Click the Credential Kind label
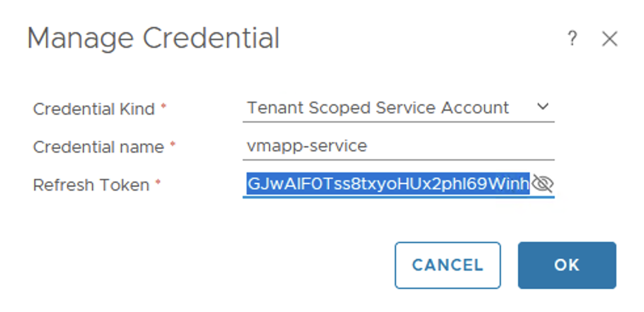 pos(94,109)
